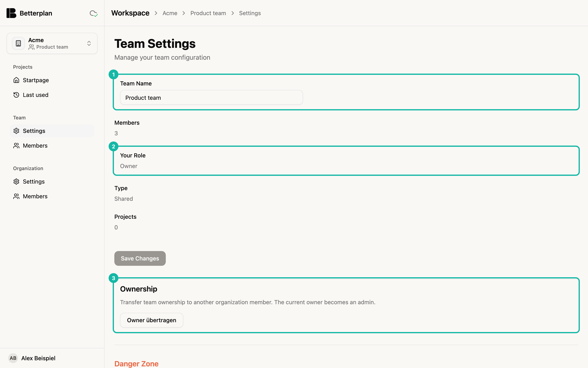Focus the Team Name input field
The image size is (588, 368).
click(x=211, y=98)
